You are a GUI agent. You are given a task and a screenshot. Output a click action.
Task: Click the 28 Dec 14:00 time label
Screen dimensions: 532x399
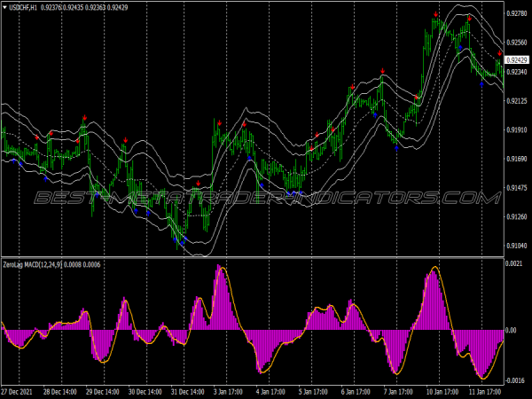tap(60, 392)
